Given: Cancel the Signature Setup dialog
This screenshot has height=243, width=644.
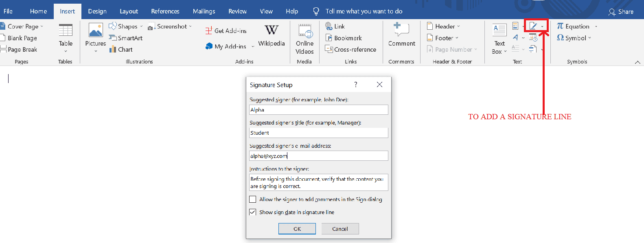Looking at the screenshot, I should click(340, 229).
